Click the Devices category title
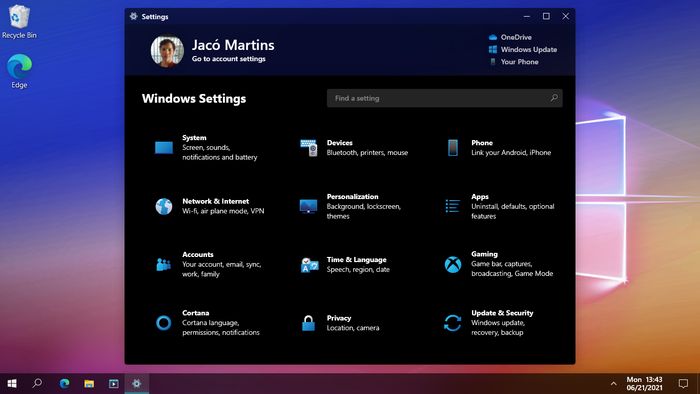Image resolution: width=700 pixels, height=394 pixels. 340,143
